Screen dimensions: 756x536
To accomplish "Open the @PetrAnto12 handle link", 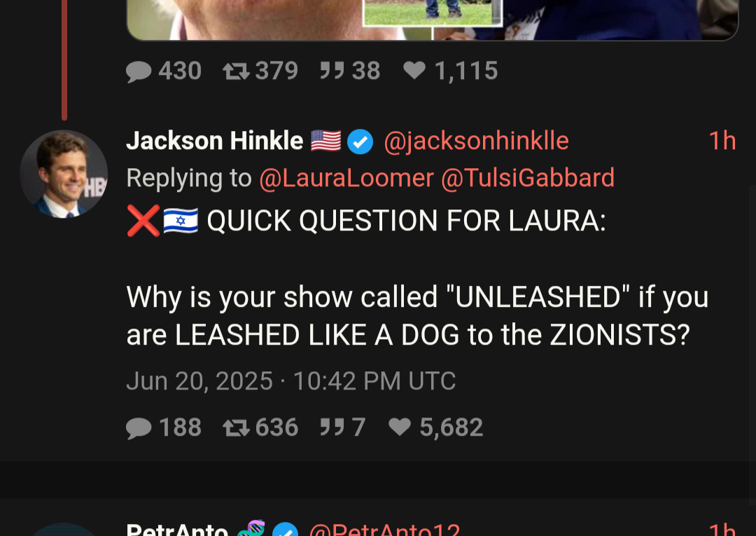I will [384, 530].
